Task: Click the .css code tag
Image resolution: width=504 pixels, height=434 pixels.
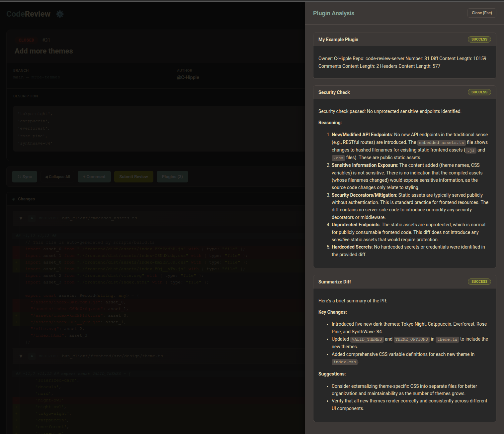Action: (338, 158)
